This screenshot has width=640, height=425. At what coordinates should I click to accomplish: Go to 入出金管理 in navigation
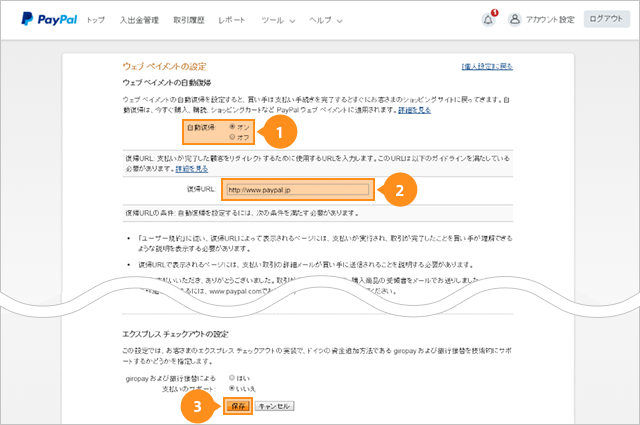coord(138,20)
